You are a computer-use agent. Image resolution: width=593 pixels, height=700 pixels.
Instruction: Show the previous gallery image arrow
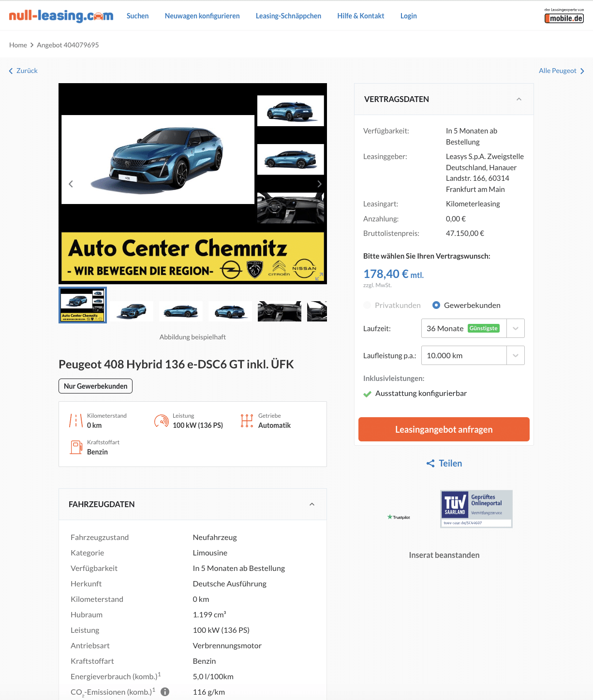point(71,184)
